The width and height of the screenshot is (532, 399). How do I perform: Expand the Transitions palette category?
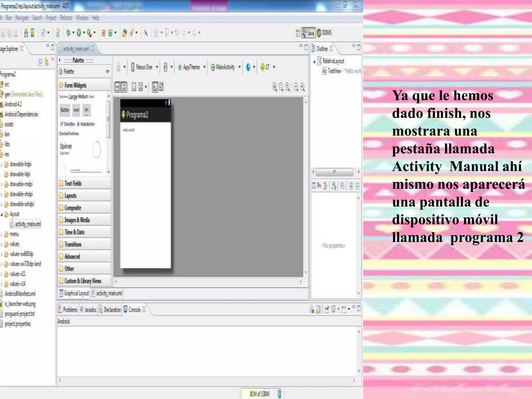tap(85, 244)
